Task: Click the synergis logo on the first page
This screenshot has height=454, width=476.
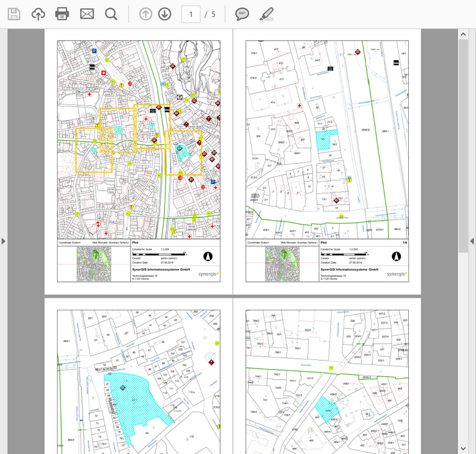Action: tap(208, 274)
